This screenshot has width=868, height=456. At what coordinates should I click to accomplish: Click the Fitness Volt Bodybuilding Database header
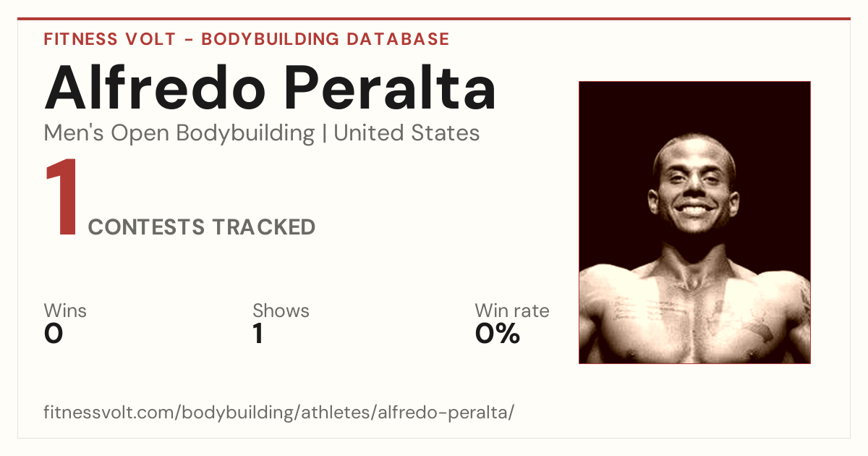click(x=247, y=39)
